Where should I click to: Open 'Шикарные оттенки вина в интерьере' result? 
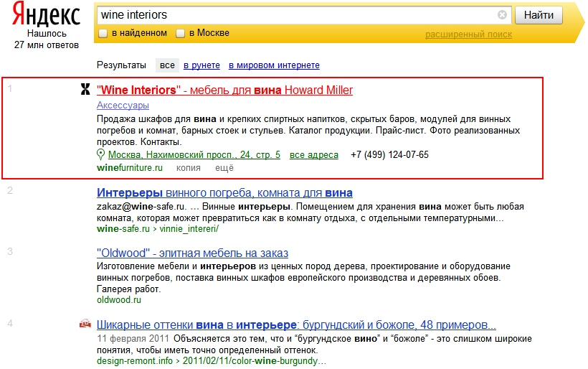[296, 324]
